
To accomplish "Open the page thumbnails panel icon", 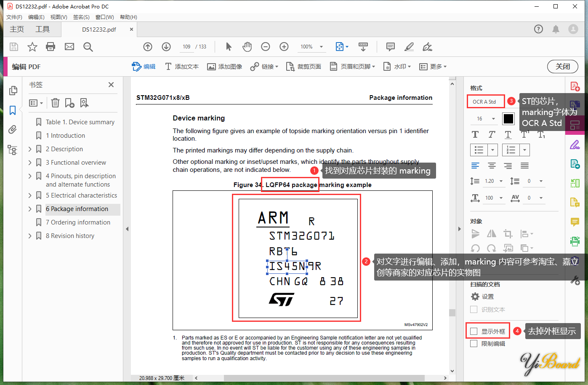I will [13, 91].
